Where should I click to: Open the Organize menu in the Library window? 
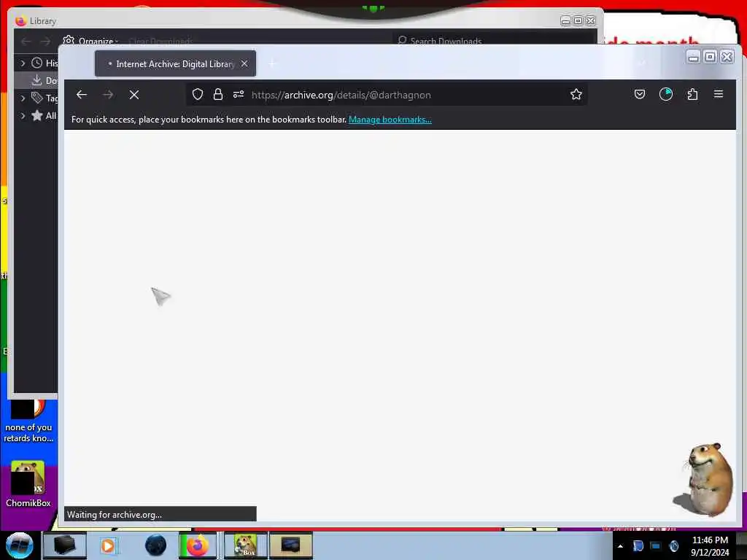(90, 41)
